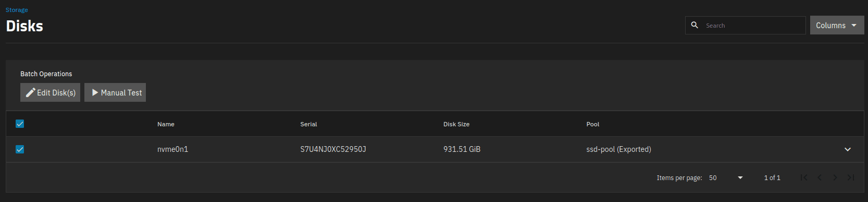Go to the previous page of results

(x=820, y=177)
